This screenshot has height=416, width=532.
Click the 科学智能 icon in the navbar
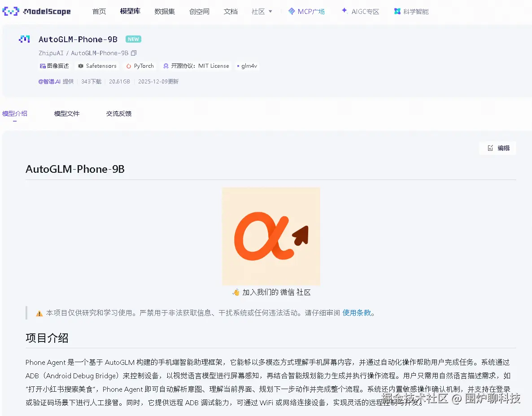(x=397, y=11)
